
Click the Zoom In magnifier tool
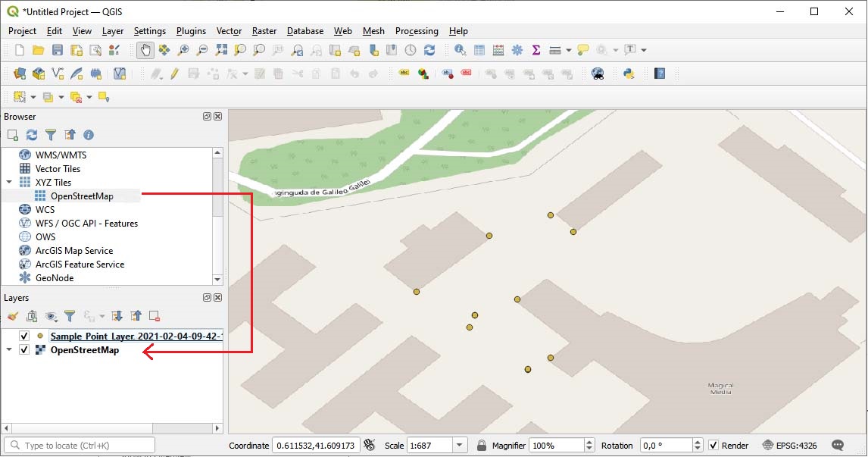183,50
